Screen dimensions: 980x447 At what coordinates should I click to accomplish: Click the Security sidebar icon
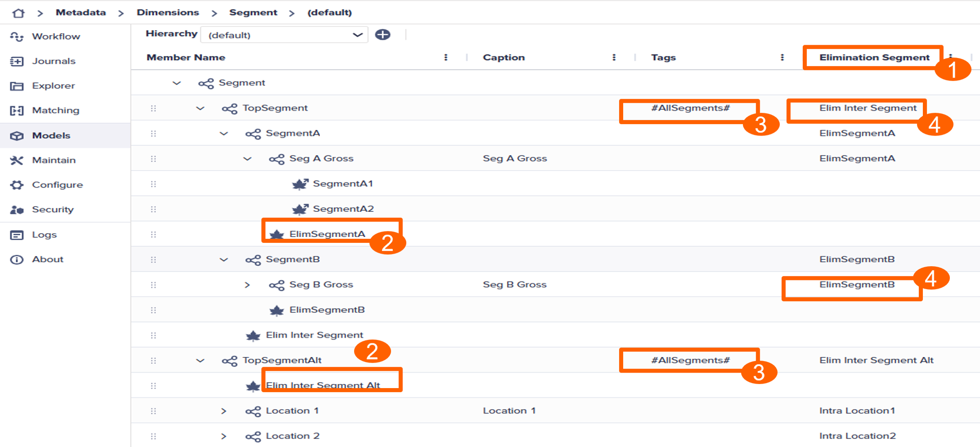point(17,210)
